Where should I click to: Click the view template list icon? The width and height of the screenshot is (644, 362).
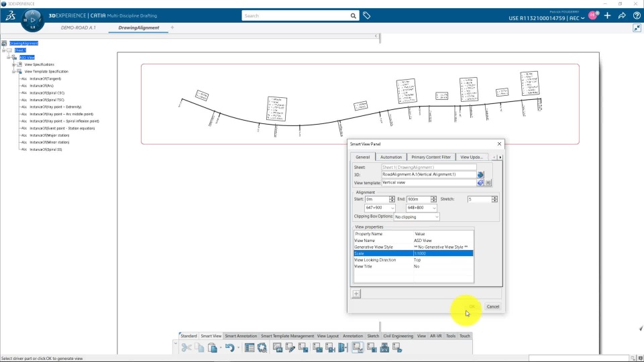[488, 182]
